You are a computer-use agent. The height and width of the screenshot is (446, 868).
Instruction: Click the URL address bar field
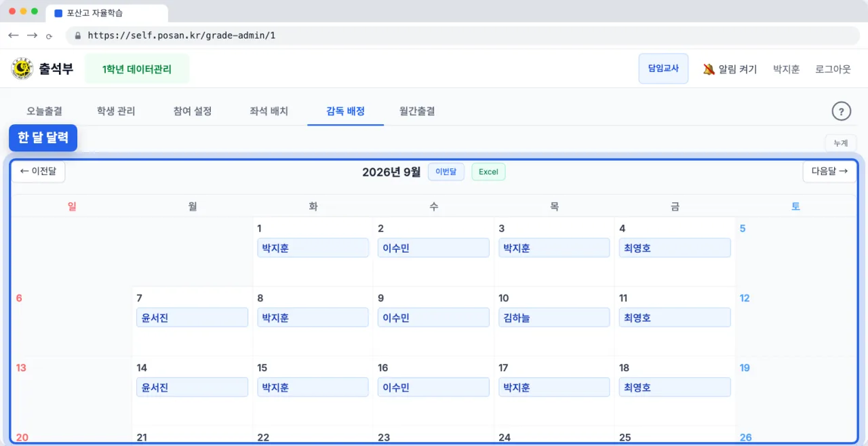tap(462, 35)
